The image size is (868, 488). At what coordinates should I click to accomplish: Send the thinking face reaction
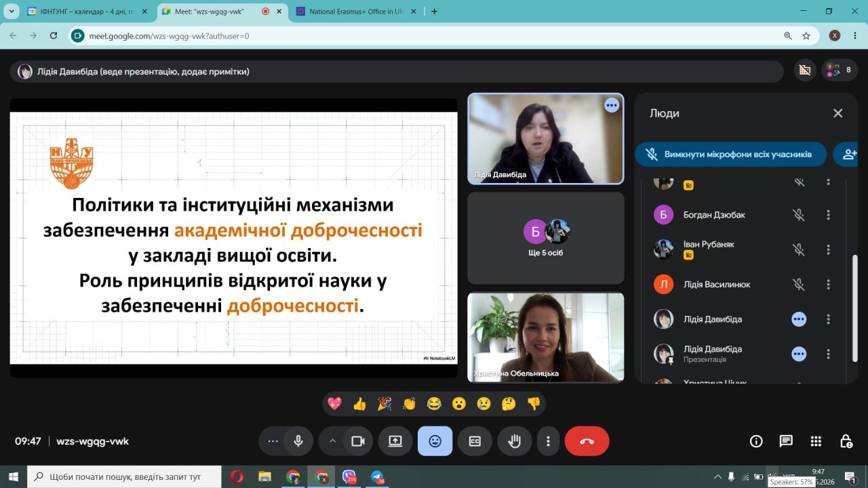click(509, 404)
